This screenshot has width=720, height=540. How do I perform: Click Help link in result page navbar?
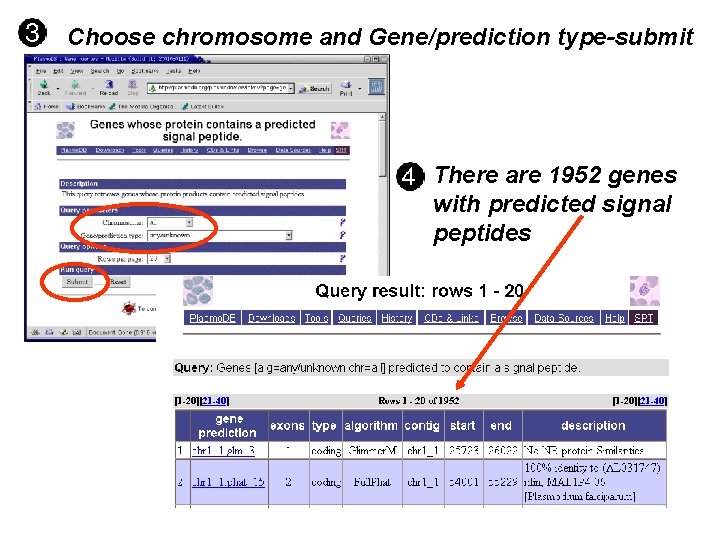click(615, 318)
